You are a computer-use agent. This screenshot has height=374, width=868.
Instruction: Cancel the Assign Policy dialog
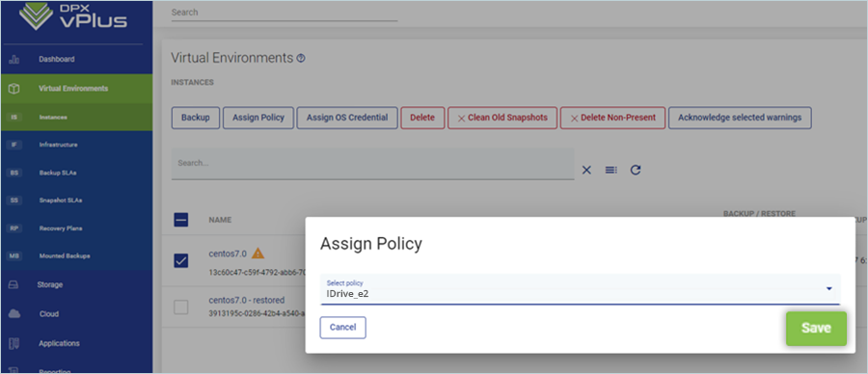(342, 328)
